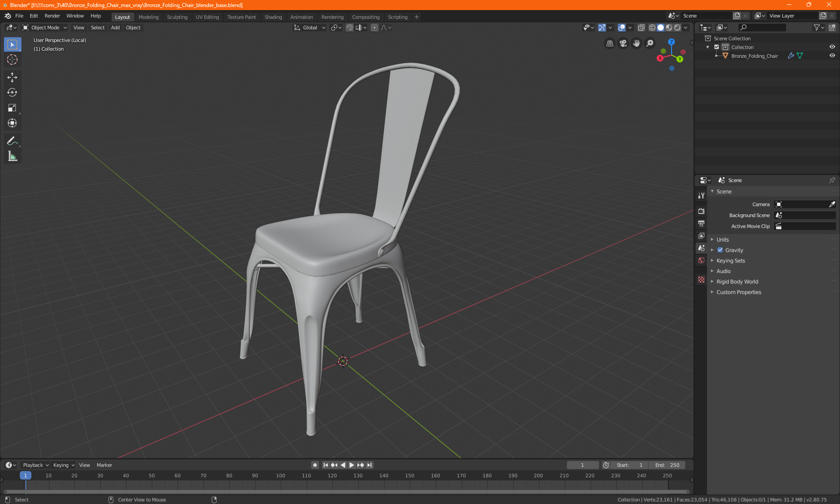Toggle viewport overlays display

coord(622,28)
